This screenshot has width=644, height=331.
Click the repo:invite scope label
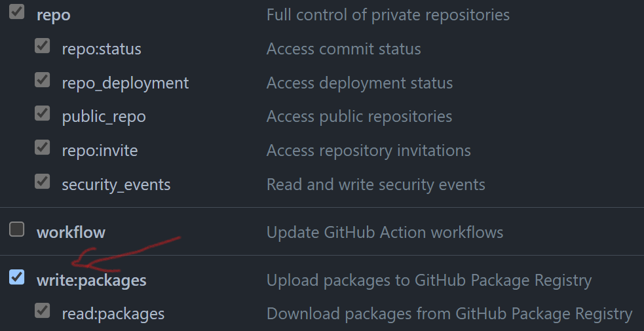pyautogui.click(x=100, y=151)
